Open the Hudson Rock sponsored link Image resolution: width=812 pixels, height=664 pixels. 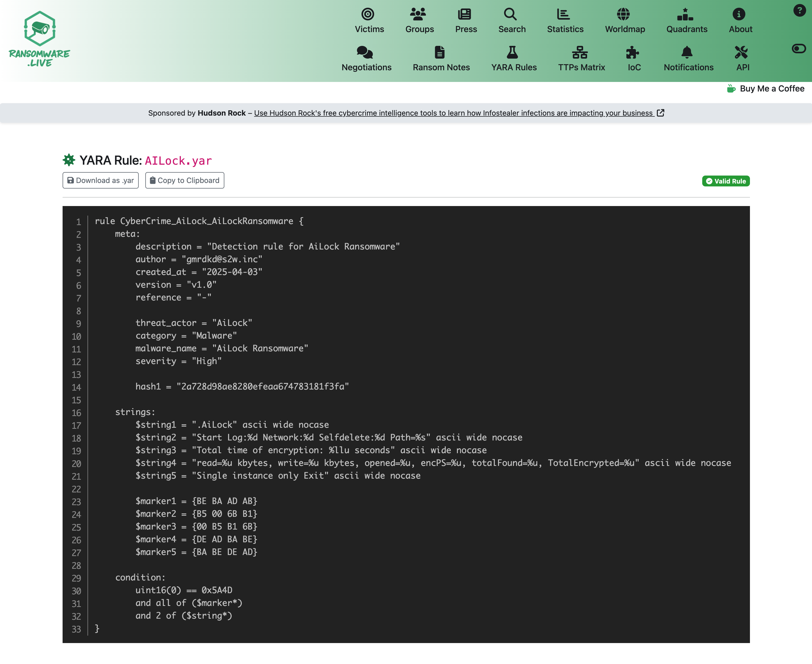pyautogui.click(x=453, y=113)
